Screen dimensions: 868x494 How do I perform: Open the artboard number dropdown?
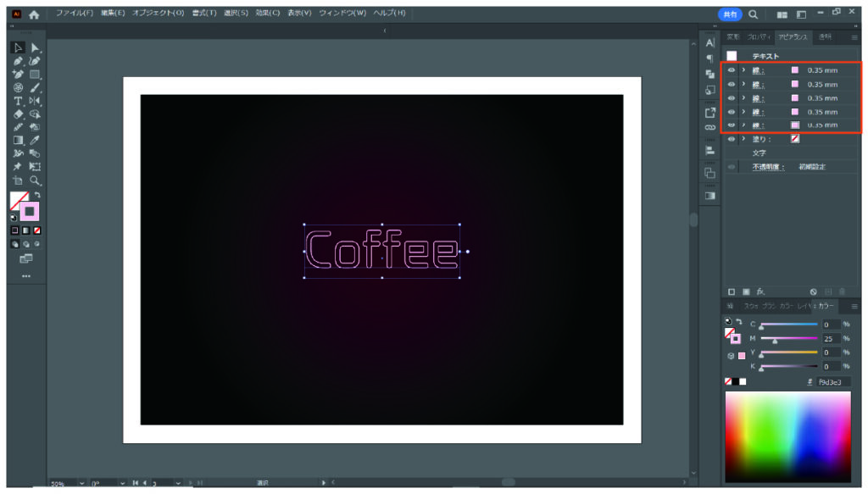click(x=178, y=483)
